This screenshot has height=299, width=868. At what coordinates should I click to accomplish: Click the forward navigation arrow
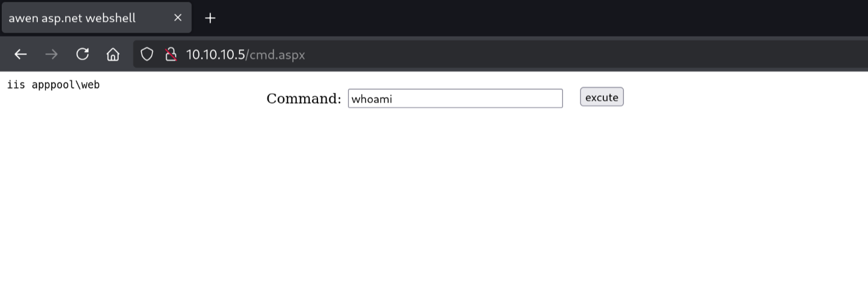click(x=52, y=54)
